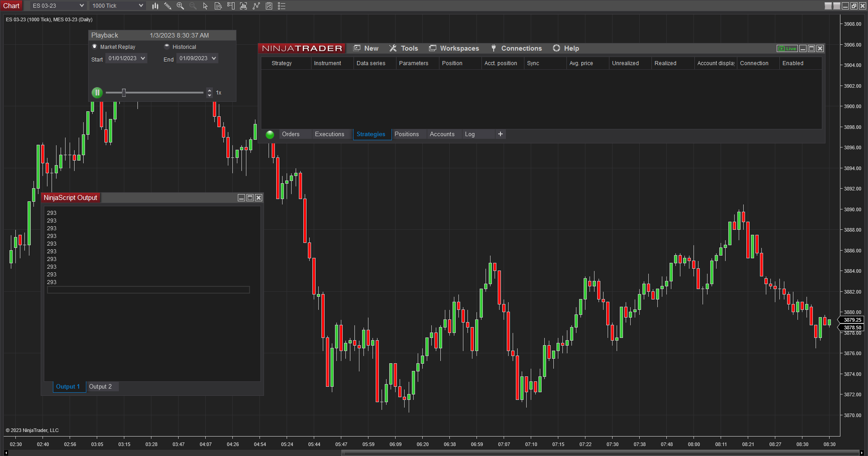868x456 pixels.
Task: Add a new tab with plus button
Action: coord(500,134)
